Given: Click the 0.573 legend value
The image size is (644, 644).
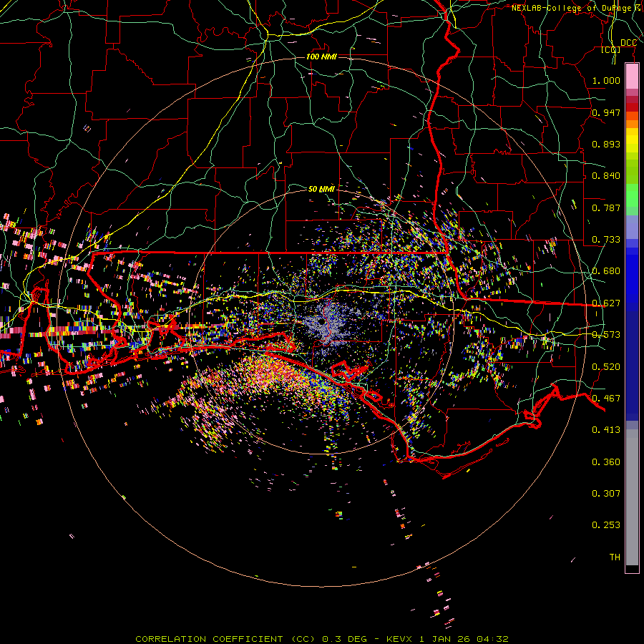Looking at the screenshot, I should (606, 335).
